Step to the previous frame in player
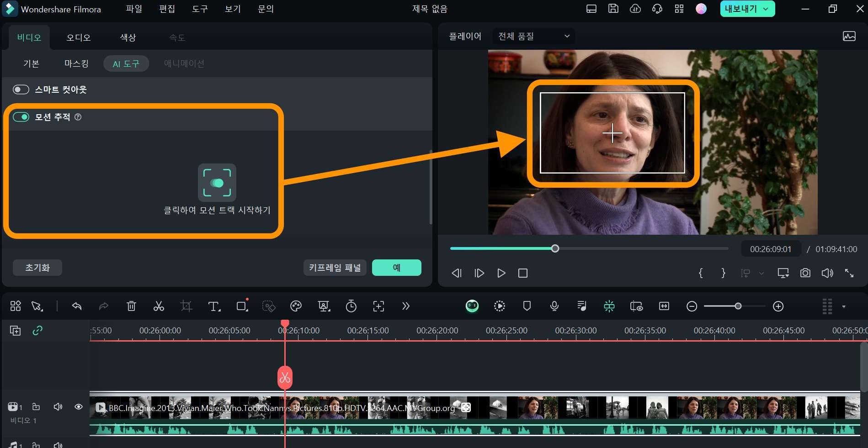This screenshot has width=868, height=448. (x=457, y=273)
